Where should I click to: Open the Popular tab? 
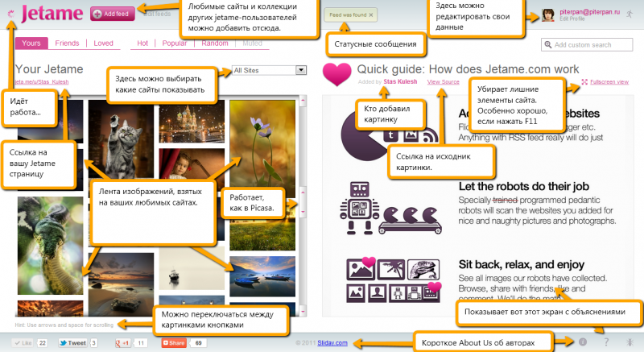(x=175, y=43)
